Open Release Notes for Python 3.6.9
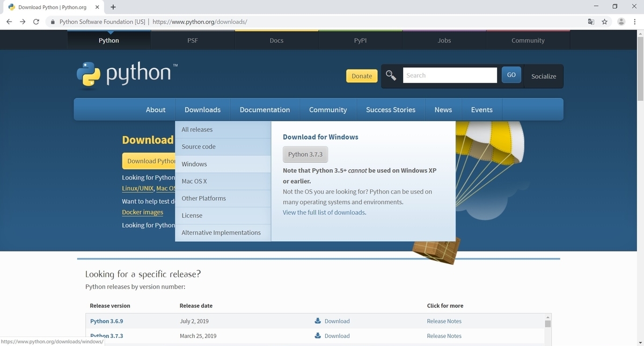 pos(444,321)
